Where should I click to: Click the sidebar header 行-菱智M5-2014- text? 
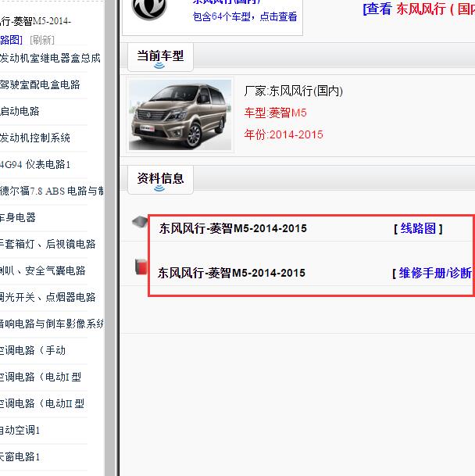35,21
